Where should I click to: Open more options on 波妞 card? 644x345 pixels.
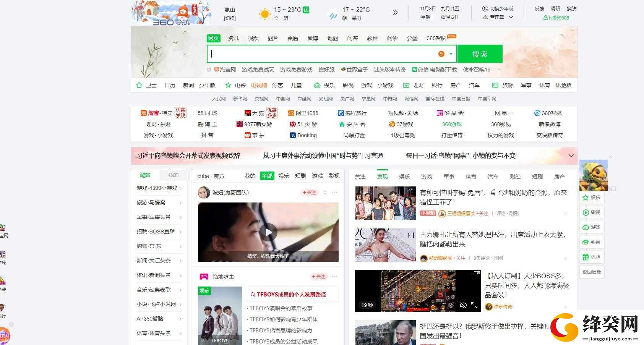pyautogui.click(x=335, y=193)
